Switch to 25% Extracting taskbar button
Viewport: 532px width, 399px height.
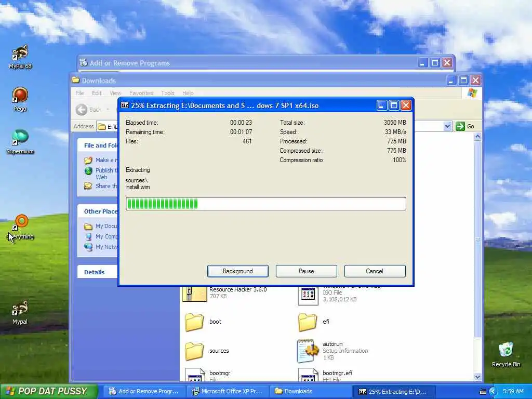393,391
